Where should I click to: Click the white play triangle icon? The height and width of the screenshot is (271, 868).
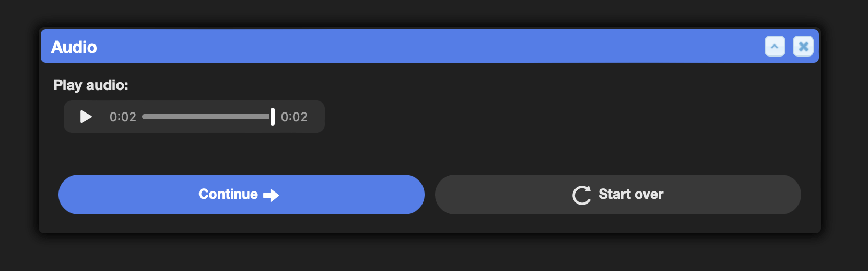pos(86,117)
